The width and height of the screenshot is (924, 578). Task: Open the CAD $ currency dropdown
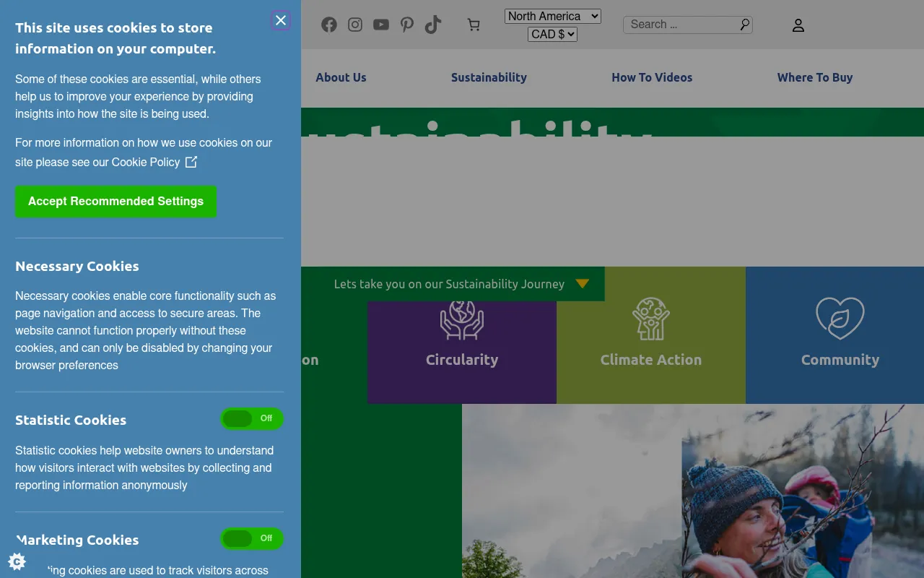coord(553,34)
